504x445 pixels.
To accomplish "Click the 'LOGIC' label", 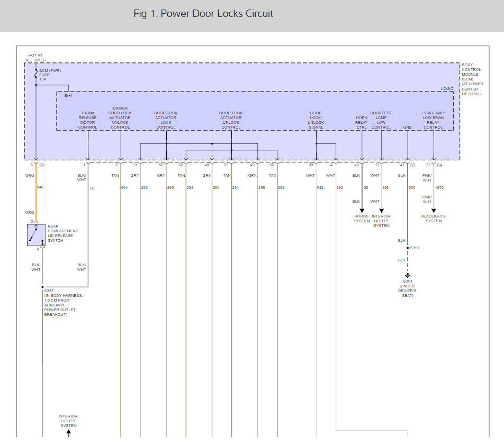I will 447,89.
